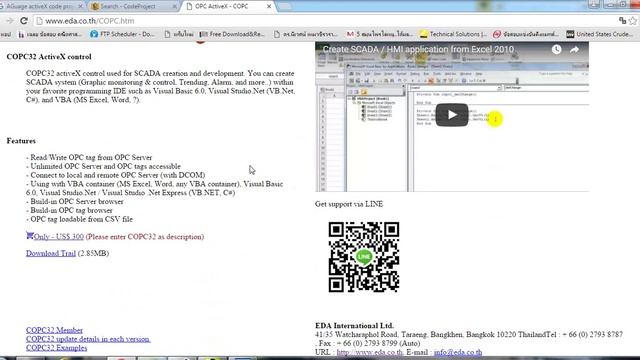Open the Technical Solutions bookmark
This screenshot has height=360, width=640.
tap(453, 34)
